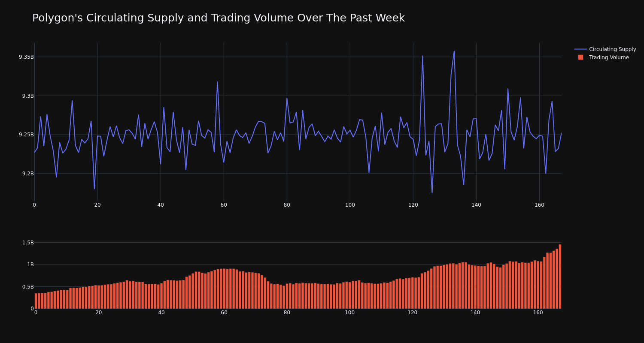Viewport: 644px width, 343px height.
Task: Click the x-axis label 20 on volume chart
Action: [x=99, y=313]
